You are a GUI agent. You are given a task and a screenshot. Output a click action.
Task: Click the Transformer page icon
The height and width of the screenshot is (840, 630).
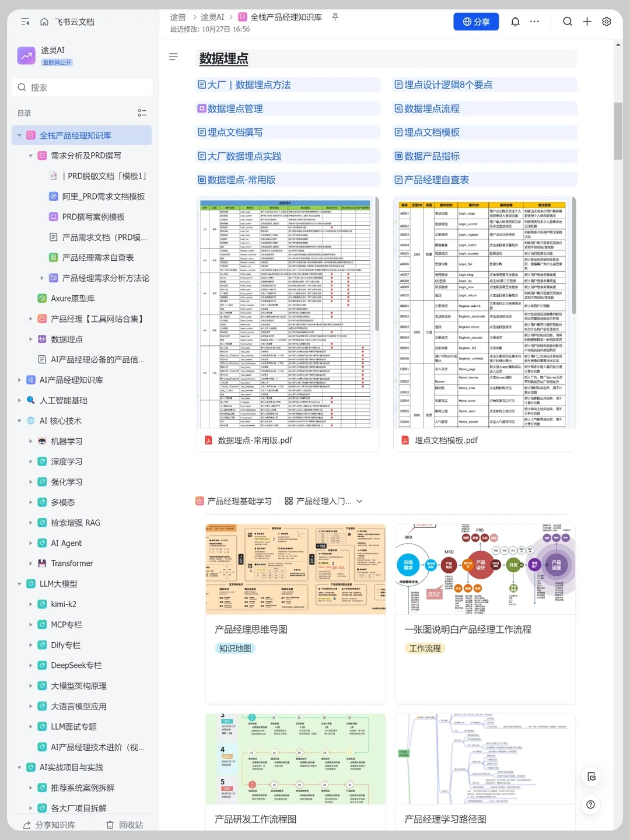42,563
